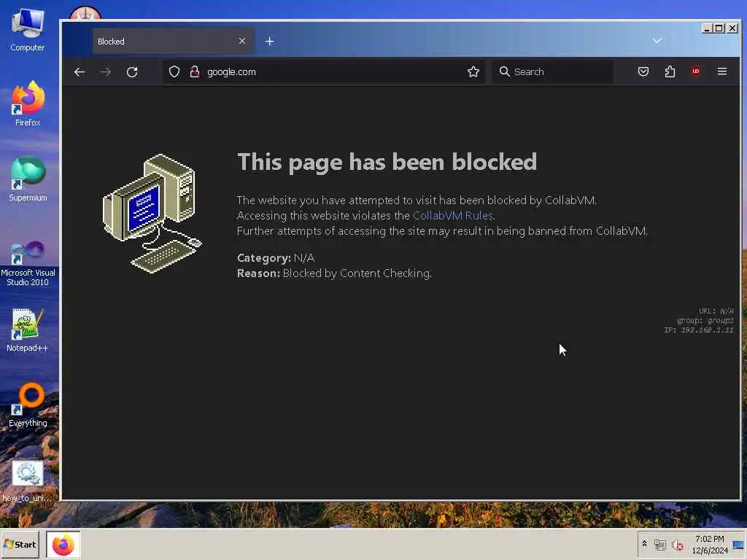The image size is (747, 560).
Task: Select the Blocked tab
Action: point(174,41)
